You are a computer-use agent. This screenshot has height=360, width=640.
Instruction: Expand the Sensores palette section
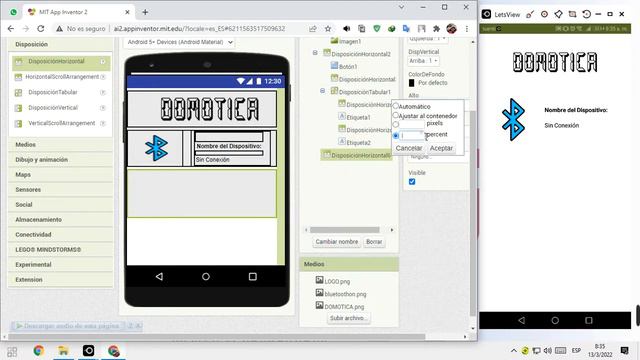[x=61, y=190]
